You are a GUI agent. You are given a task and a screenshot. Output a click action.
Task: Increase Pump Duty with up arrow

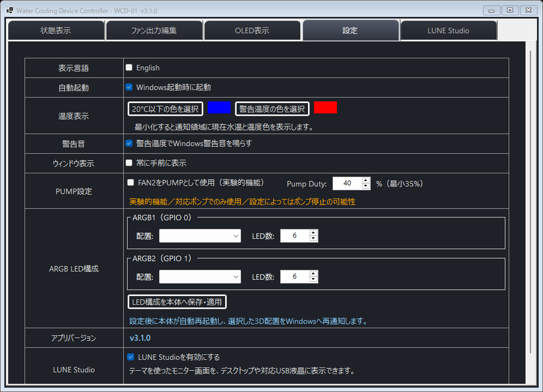tap(366, 180)
